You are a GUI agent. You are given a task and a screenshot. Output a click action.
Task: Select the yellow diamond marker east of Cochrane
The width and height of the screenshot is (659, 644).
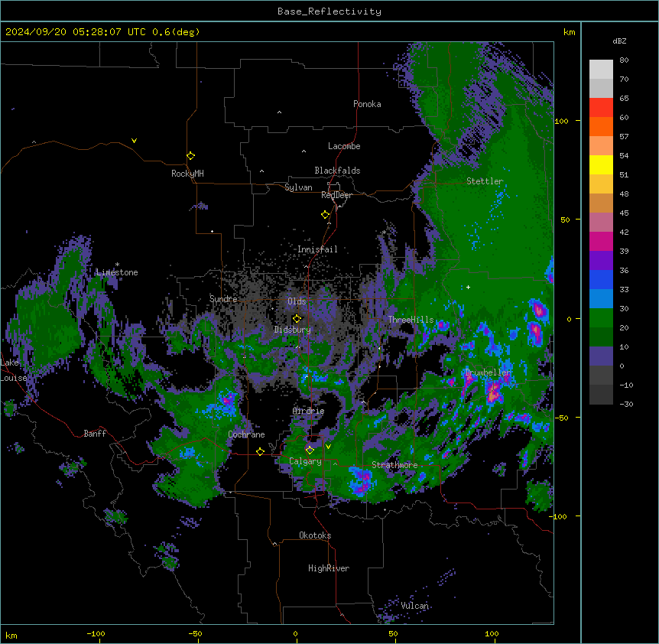[260, 451]
